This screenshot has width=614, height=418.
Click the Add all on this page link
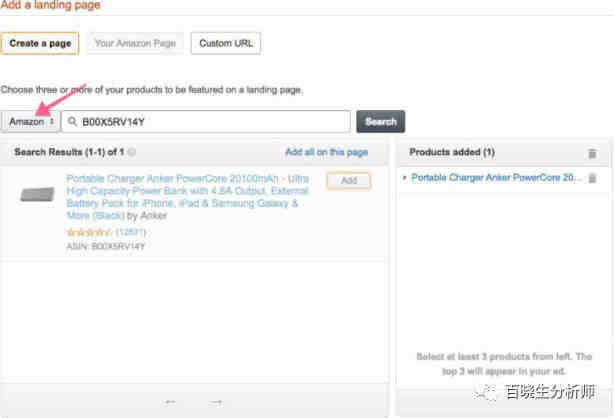click(327, 152)
